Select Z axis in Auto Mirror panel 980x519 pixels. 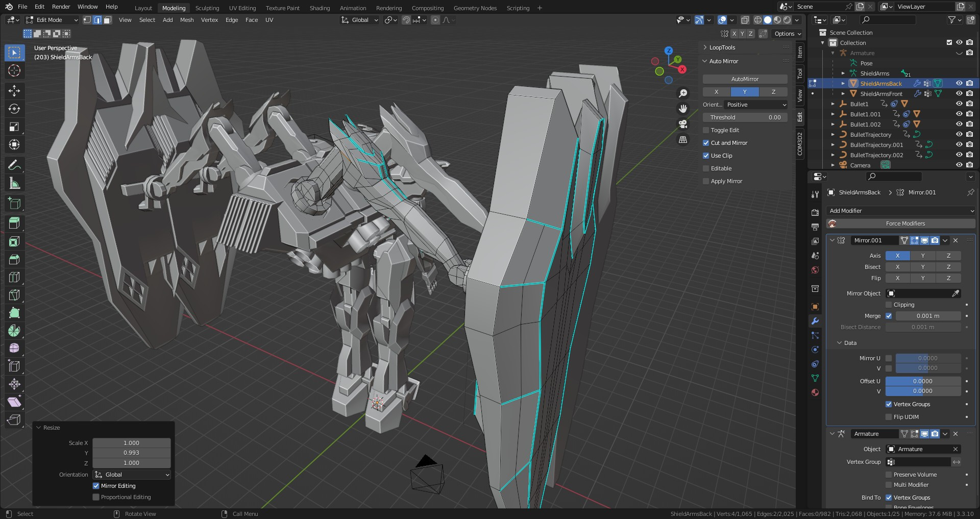tap(774, 92)
